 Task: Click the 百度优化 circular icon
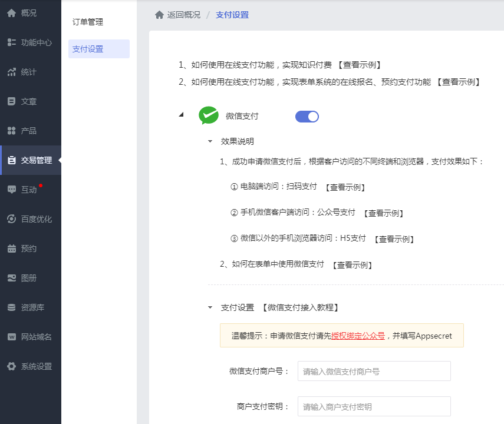click(x=12, y=219)
